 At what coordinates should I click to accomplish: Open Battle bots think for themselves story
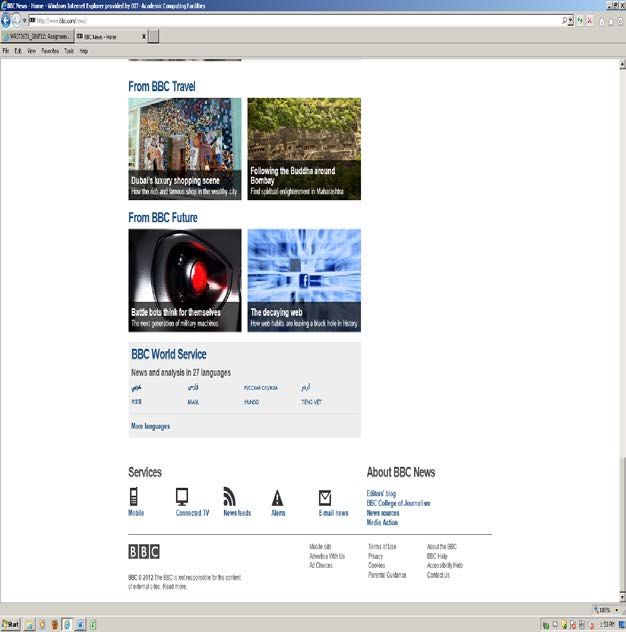(185, 281)
